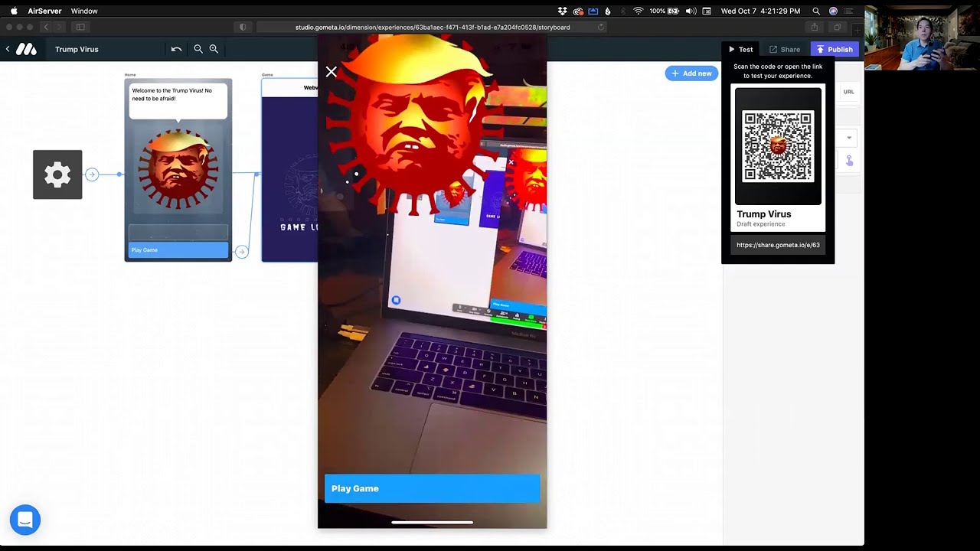
Task: Open the share.gometa.io test link
Action: pos(778,245)
